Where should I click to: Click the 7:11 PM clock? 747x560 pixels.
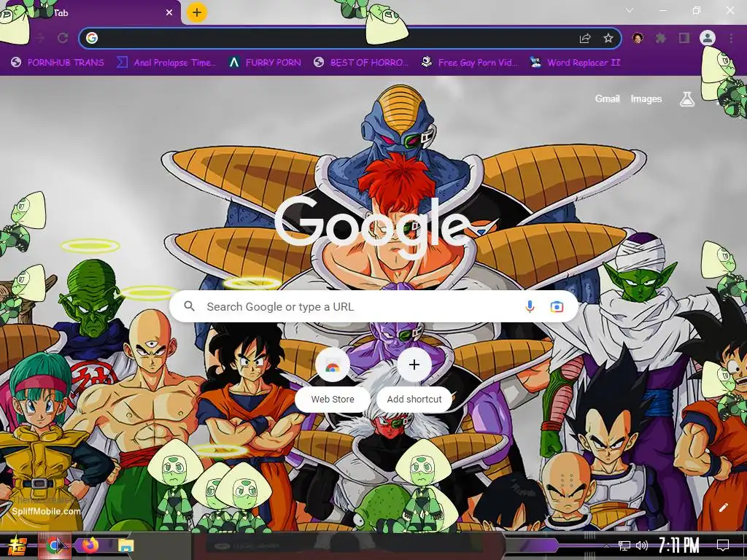click(678, 545)
